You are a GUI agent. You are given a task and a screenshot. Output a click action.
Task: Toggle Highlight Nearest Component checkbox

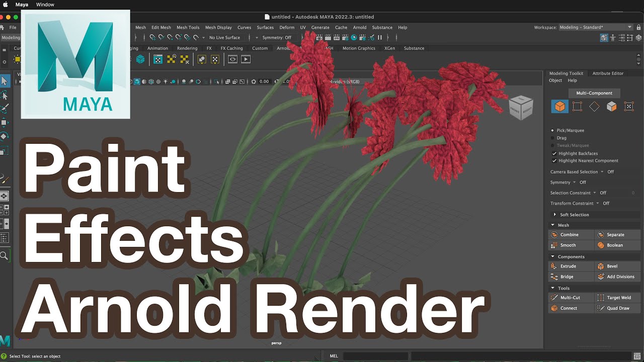point(554,161)
